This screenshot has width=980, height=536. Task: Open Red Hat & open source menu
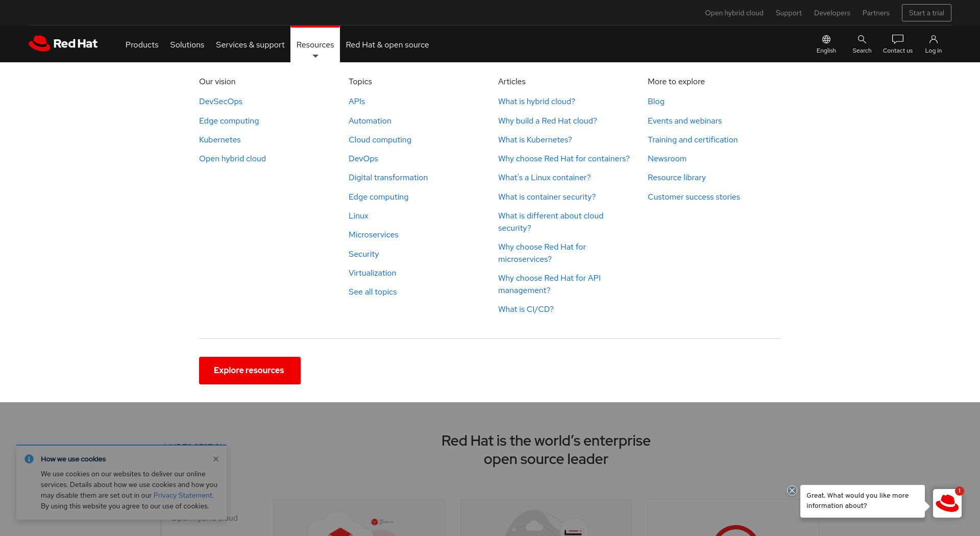pyautogui.click(x=387, y=45)
